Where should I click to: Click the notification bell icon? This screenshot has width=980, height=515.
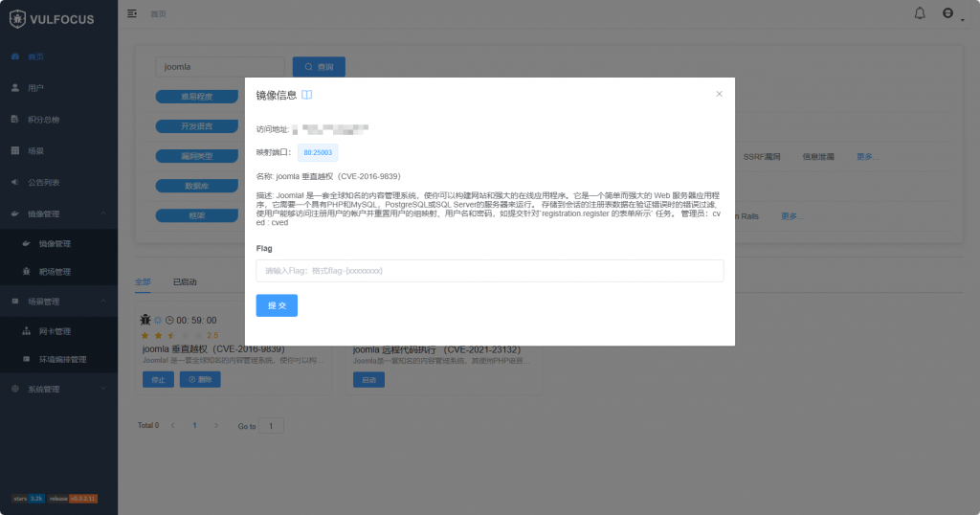click(920, 13)
